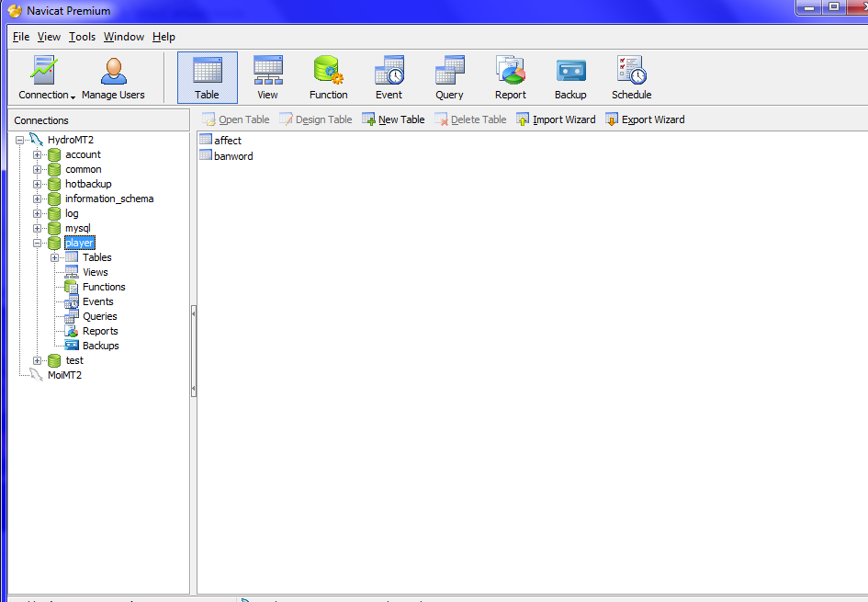
Task: Expand the account database node
Action: (x=37, y=154)
